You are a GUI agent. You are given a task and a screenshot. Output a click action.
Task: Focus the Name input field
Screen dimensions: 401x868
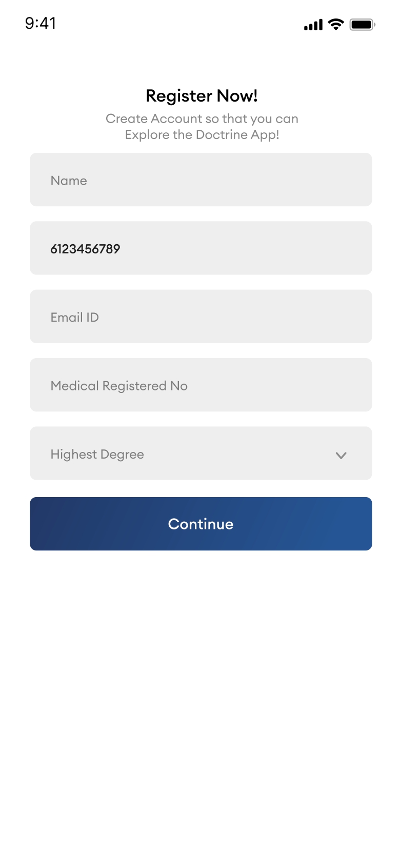[x=200, y=180]
